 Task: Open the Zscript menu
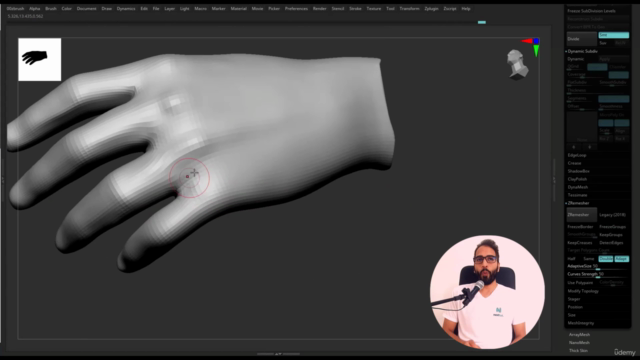tap(450, 9)
